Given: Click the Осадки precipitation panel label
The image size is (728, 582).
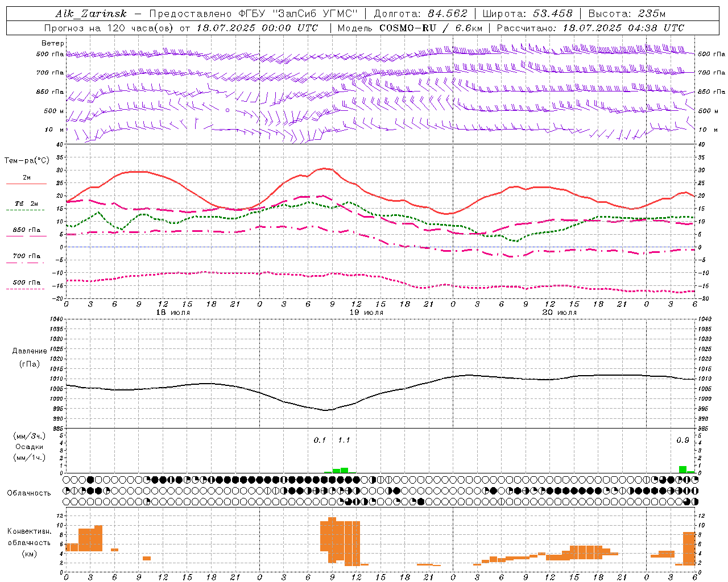Looking at the screenshot, I should pos(30,447).
